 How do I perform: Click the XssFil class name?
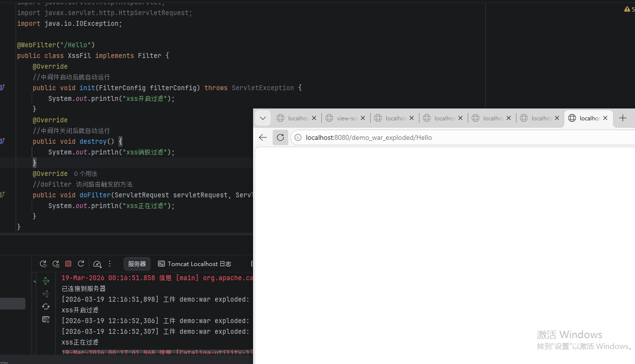point(79,56)
